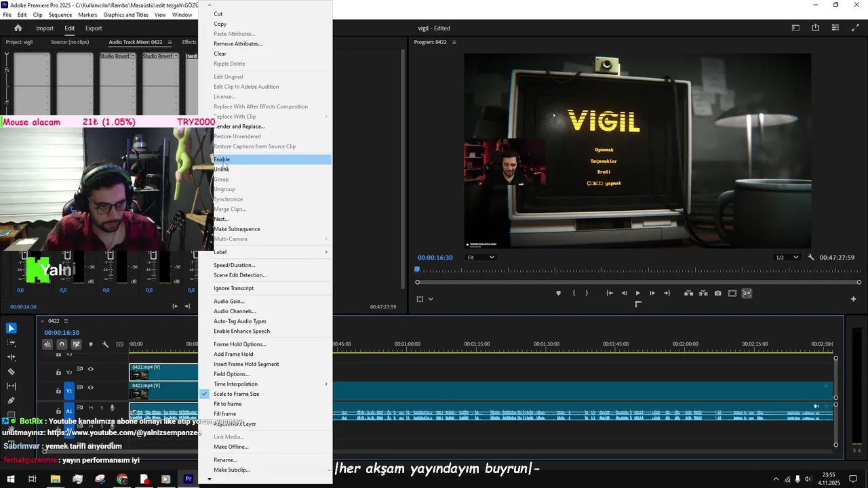868x488 pixels.
Task: Open Program monitor settings wrench
Action: click(x=811, y=258)
